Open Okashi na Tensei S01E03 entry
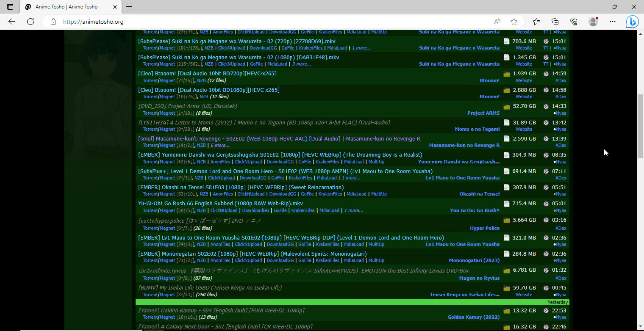Viewport: 644px width, 331px height. coord(241,188)
